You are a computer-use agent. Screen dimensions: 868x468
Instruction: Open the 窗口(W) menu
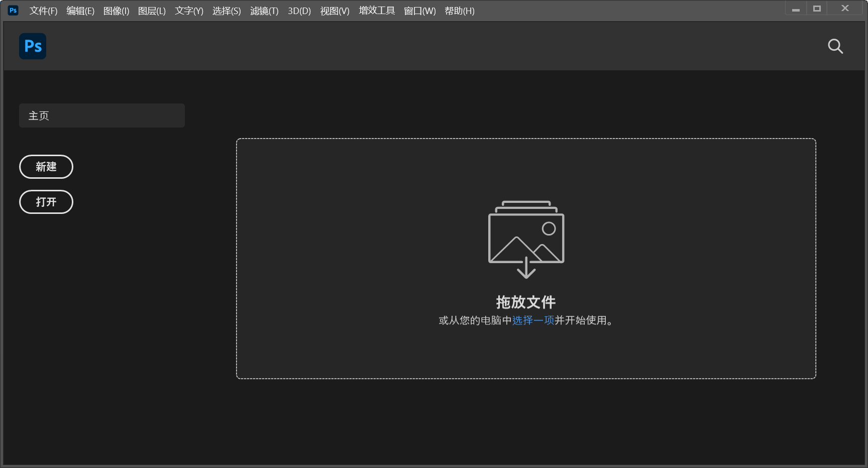[x=420, y=11]
